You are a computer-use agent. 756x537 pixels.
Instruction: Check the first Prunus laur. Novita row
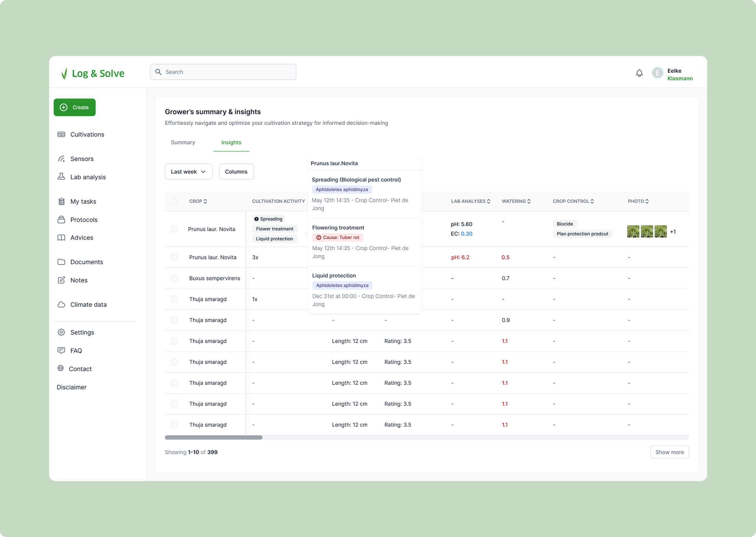click(x=174, y=229)
